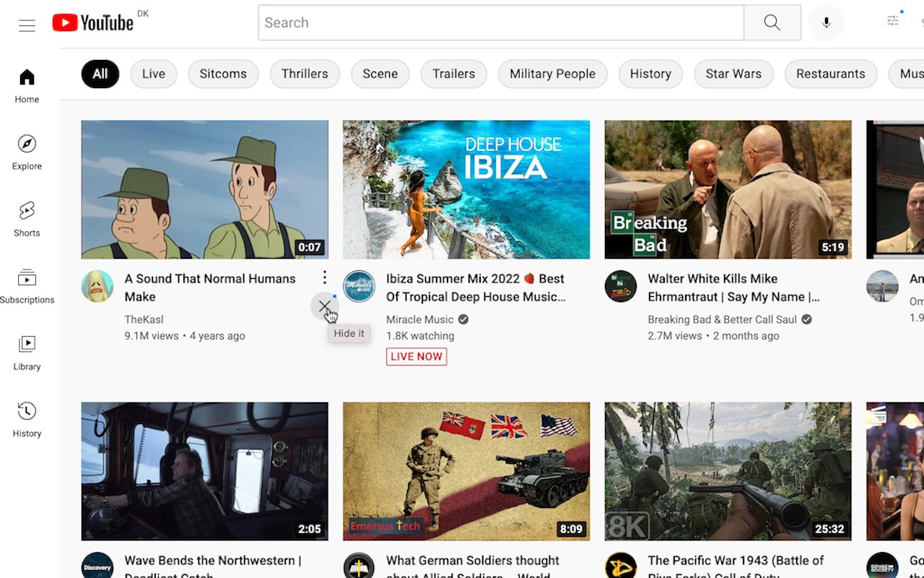This screenshot has width=924, height=578.
Task: Open Home in the sidebar
Action: click(x=27, y=86)
